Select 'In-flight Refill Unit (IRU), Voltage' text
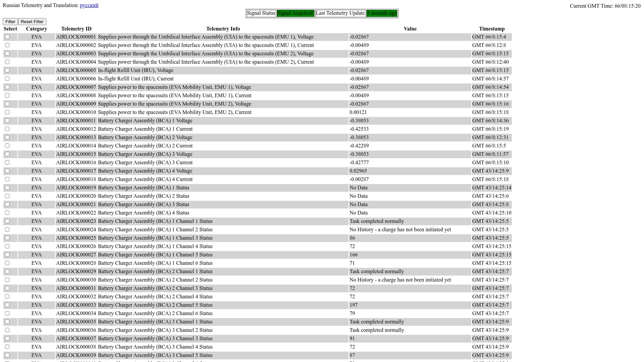 coord(136,70)
